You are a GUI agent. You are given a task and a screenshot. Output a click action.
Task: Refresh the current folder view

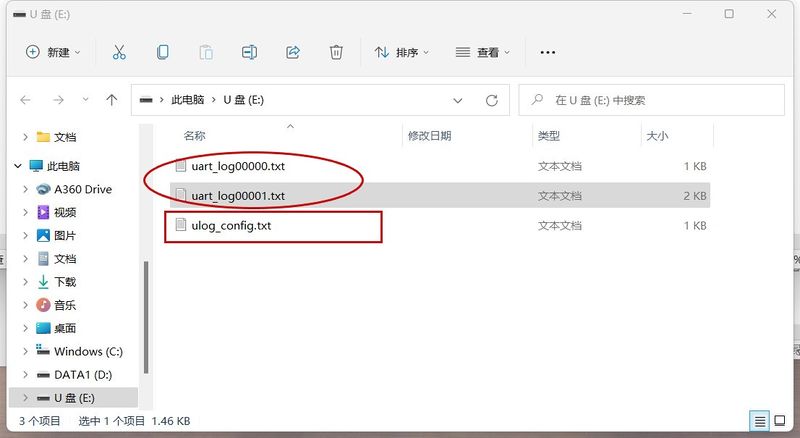point(492,100)
